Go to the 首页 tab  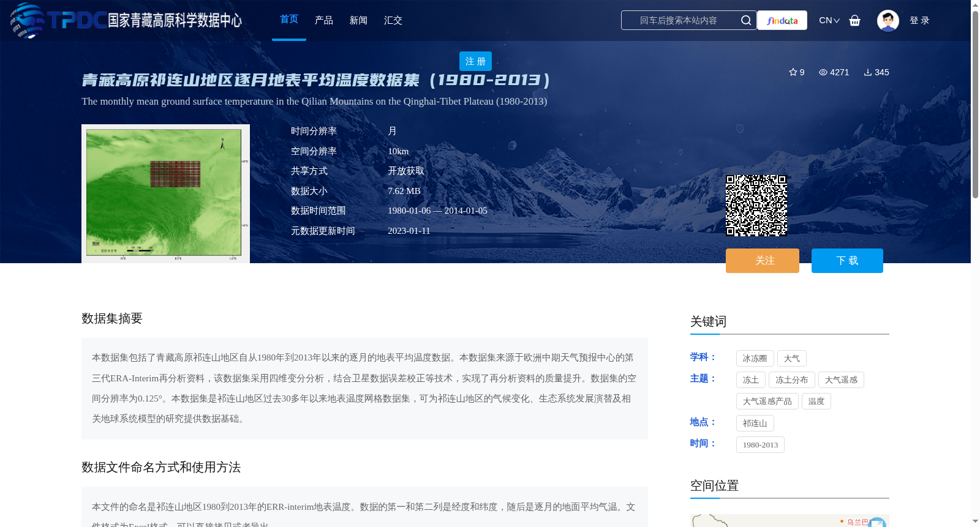289,20
